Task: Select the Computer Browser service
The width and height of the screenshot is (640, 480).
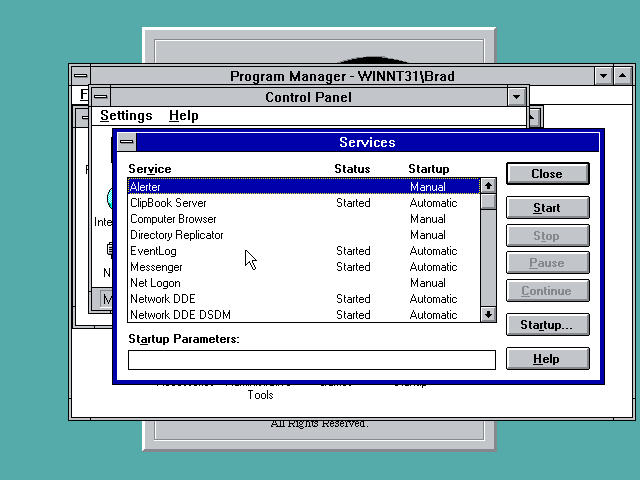Action: click(x=304, y=219)
